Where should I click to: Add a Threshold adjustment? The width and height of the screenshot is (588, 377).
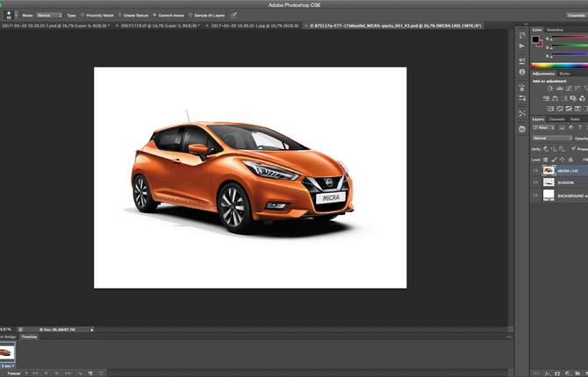click(569, 109)
